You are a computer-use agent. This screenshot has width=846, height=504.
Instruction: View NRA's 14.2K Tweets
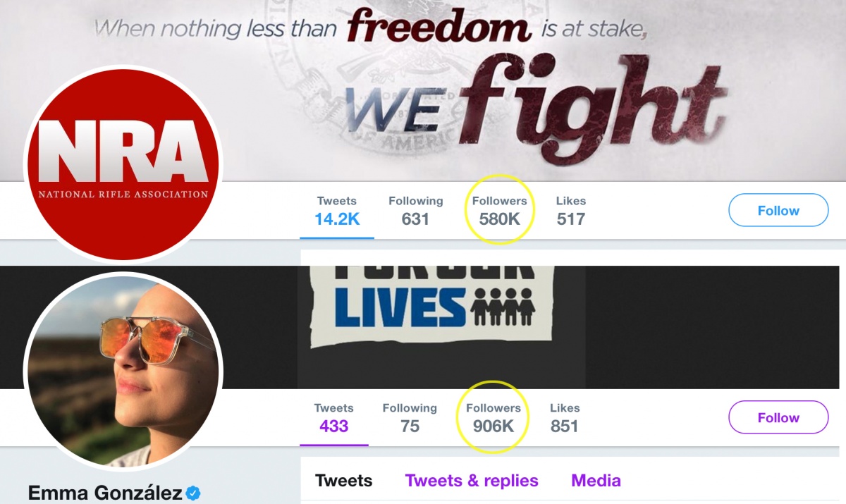tap(337, 211)
